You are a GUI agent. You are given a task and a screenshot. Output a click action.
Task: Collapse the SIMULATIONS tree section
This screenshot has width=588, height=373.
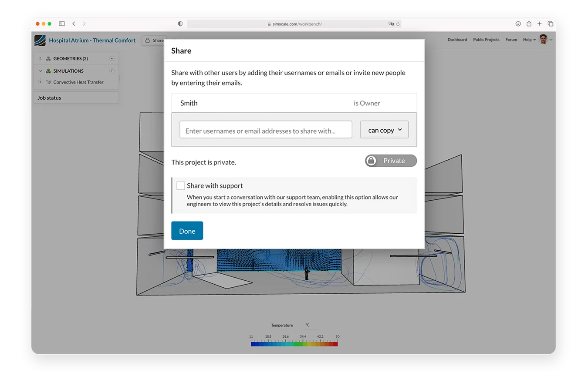(x=40, y=71)
